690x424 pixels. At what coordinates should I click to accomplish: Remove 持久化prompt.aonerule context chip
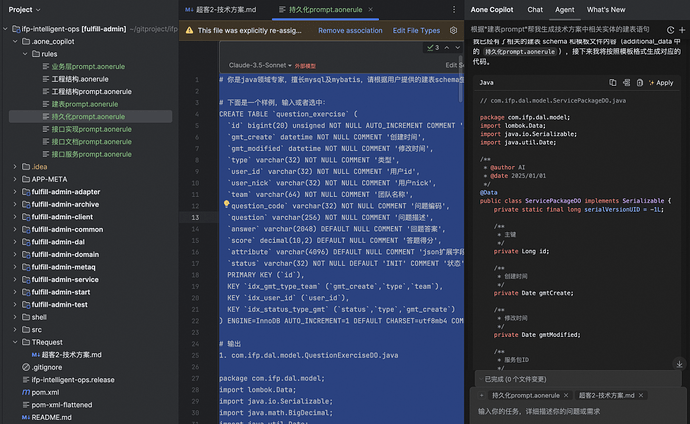pyautogui.click(x=566, y=395)
